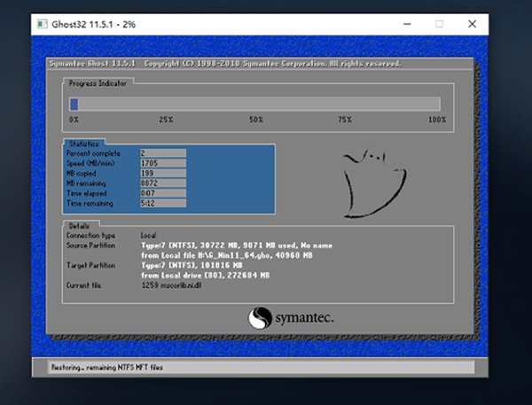Click the Symantec circular logo icon
This screenshot has width=532, height=405.
click(x=259, y=319)
